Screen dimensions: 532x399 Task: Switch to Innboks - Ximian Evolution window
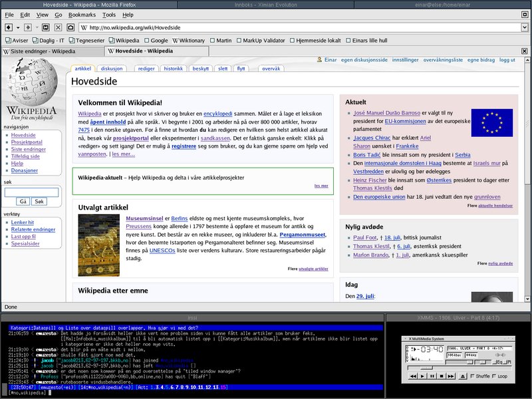tap(265, 5)
